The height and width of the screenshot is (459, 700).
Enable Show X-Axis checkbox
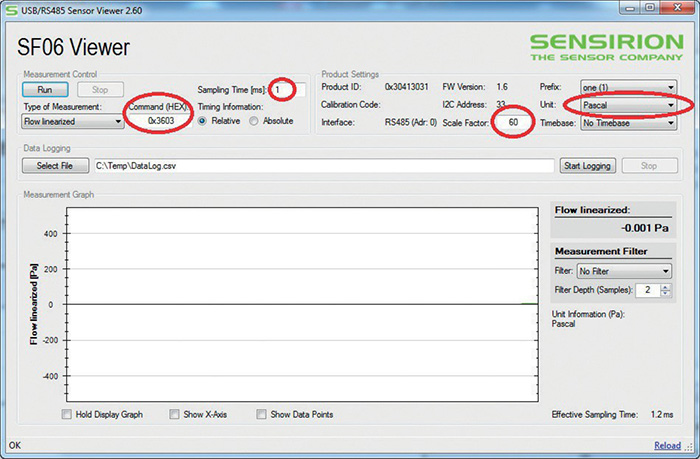[x=174, y=414]
